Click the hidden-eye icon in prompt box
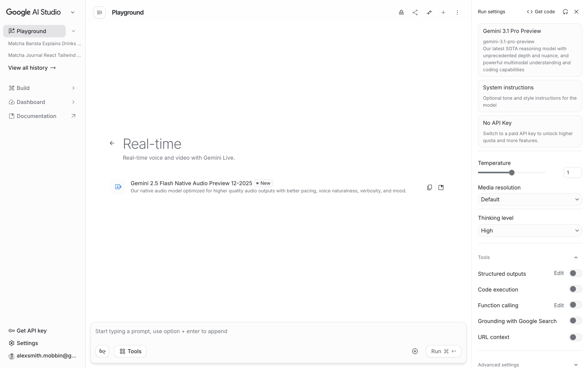 click(102, 351)
